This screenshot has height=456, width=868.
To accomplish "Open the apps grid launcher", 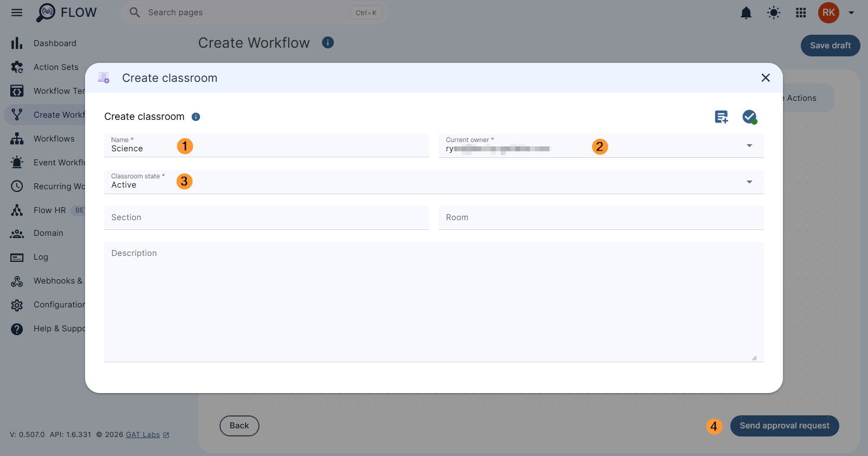I will (x=801, y=12).
